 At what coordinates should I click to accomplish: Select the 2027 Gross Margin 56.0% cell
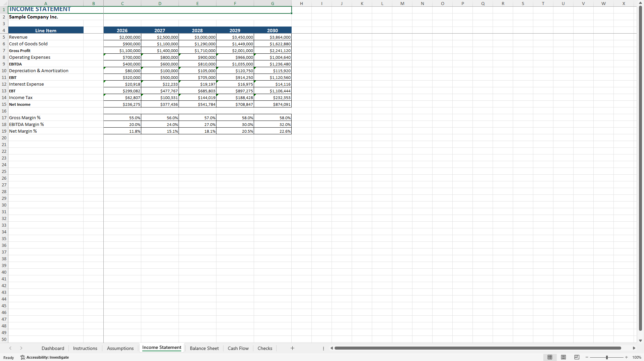[160, 118]
